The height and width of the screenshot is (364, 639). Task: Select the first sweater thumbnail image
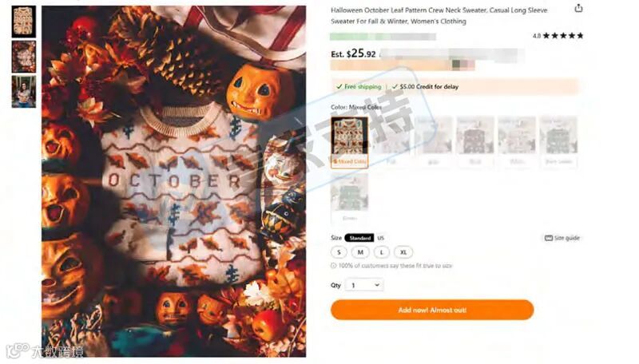pyautogui.click(x=24, y=22)
